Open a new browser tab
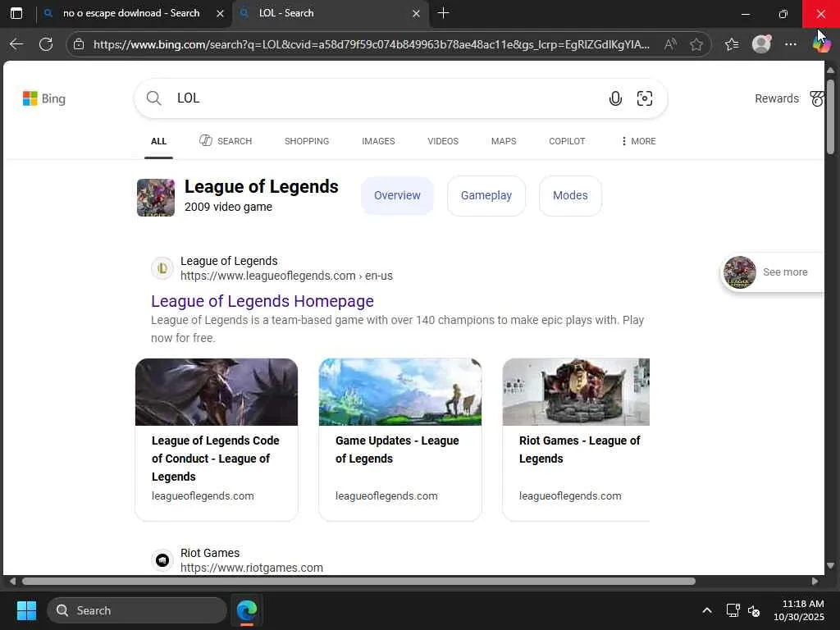 [443, 13]
